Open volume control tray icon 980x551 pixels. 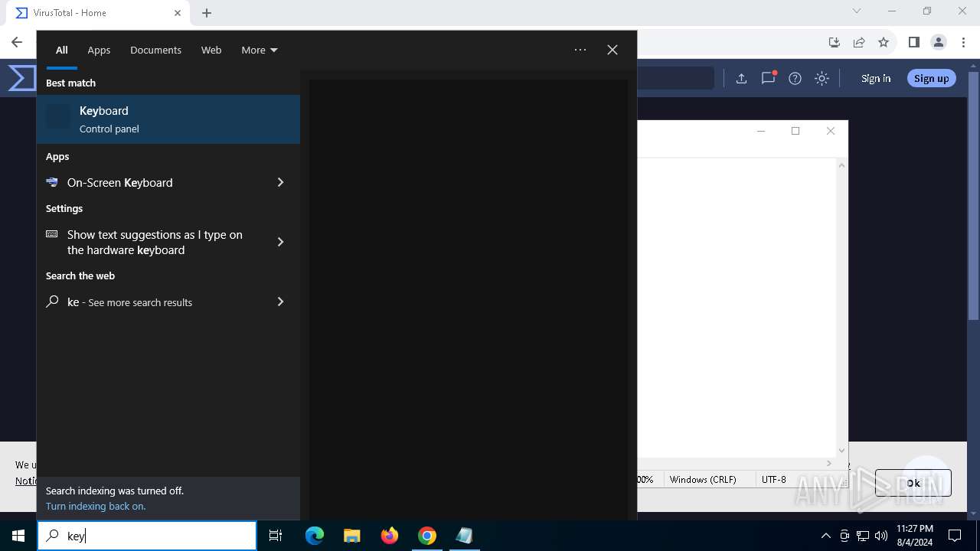(881, 536)
